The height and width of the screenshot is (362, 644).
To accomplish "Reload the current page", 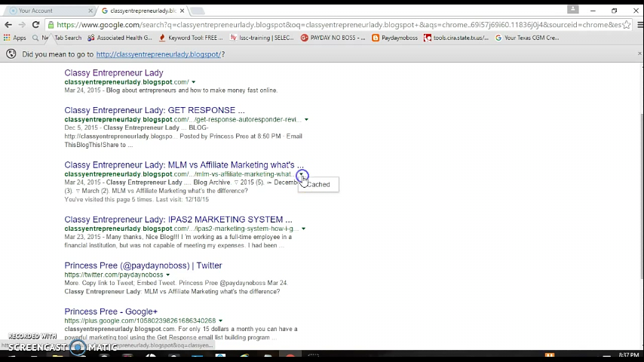I will 35,25.
